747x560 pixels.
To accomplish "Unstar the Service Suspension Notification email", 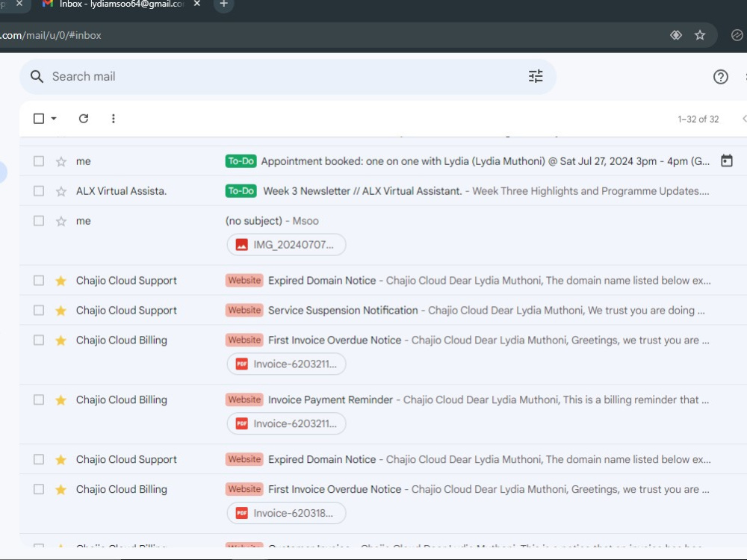I will click(x=61, y=311).
